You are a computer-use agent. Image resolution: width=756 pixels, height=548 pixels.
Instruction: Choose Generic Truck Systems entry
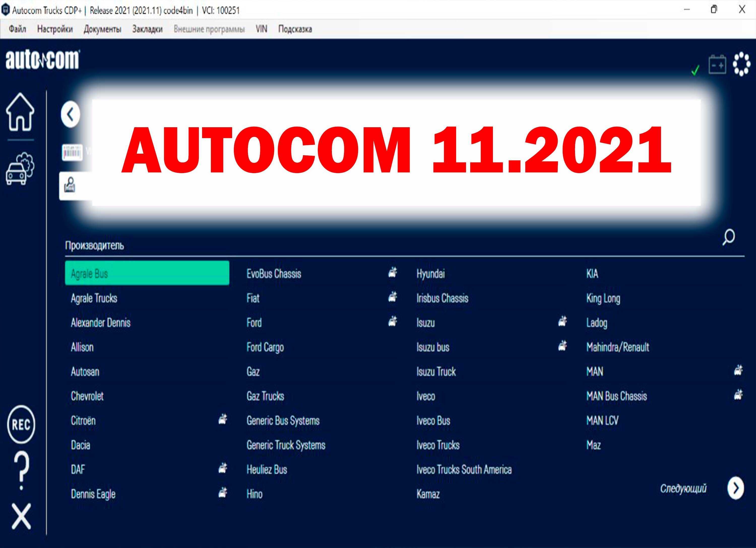[x=286, y=445]
